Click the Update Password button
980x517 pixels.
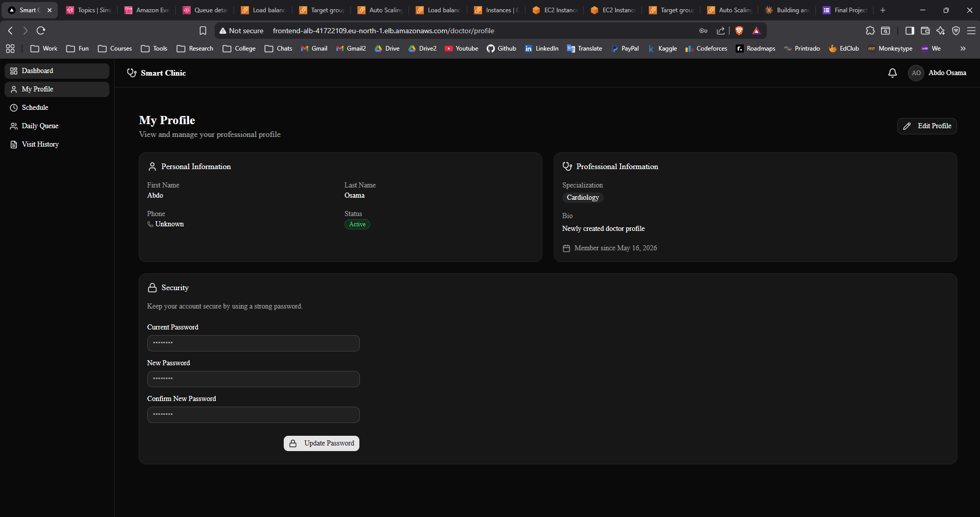pyautogui.click(x=322, y=443)
